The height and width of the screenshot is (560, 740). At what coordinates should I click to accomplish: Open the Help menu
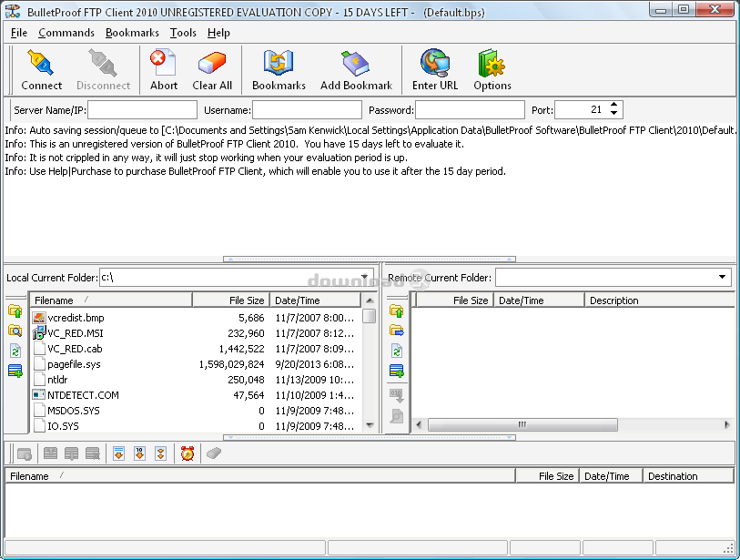click(218, 33)
